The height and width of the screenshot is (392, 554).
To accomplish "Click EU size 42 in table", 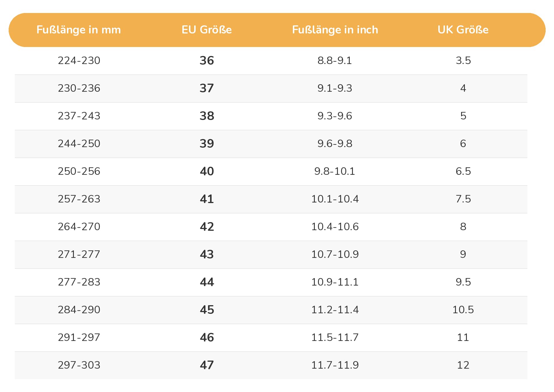I will point(207,227).
